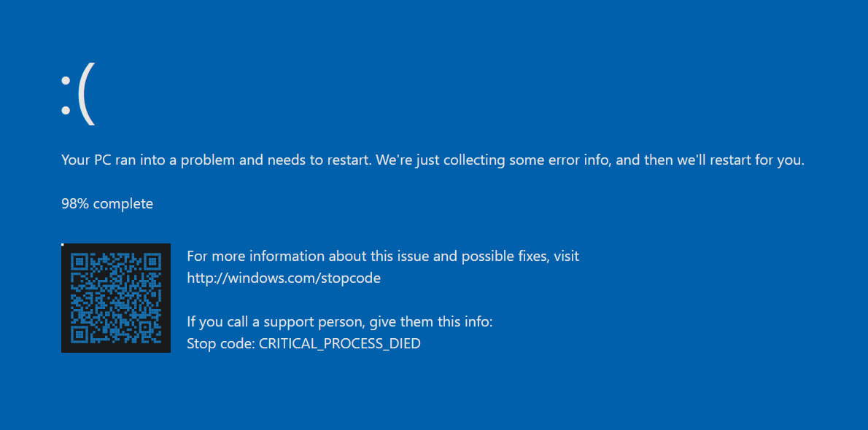This screenshot has height=430, width=868.
Task: Click the small white mark above QR code
Action: point(63,244)
